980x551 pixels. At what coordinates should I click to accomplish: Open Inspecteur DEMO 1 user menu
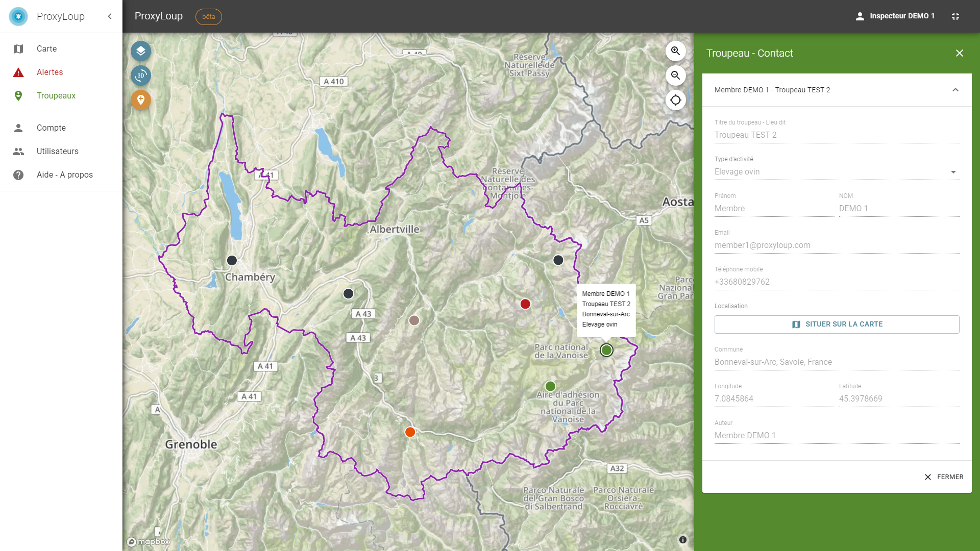click(x=895, y=16)
